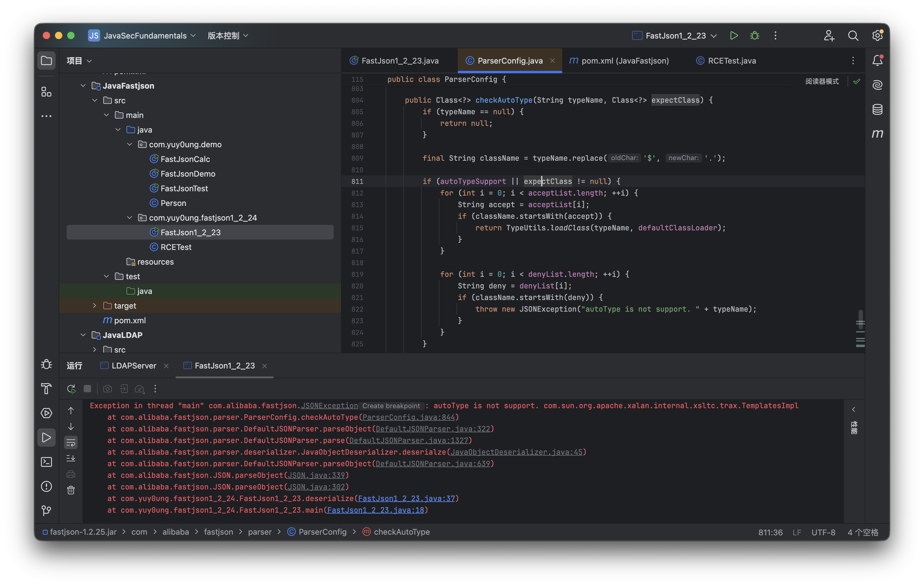This screenshot has width=924, height=586.
Task: Switch to LDAPServer run tab
Action: click(134, 366)
